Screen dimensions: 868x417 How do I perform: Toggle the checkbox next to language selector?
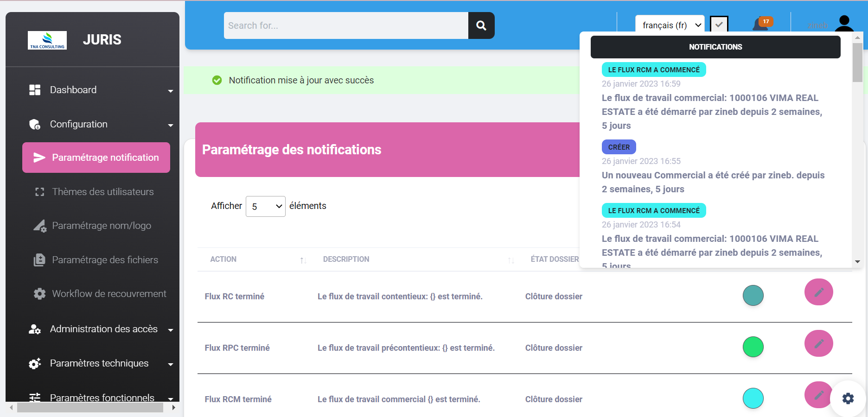click(x=719, y=25)
